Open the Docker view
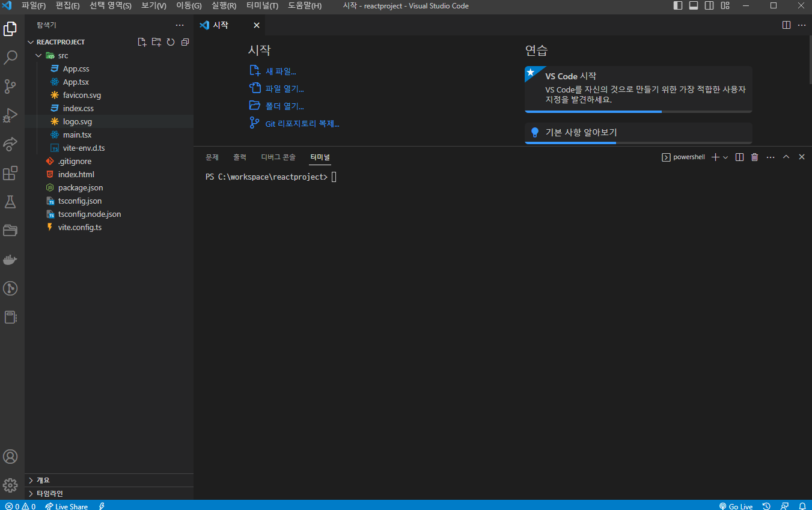Viewport: 812px width, 510px height. coord(10,260)
